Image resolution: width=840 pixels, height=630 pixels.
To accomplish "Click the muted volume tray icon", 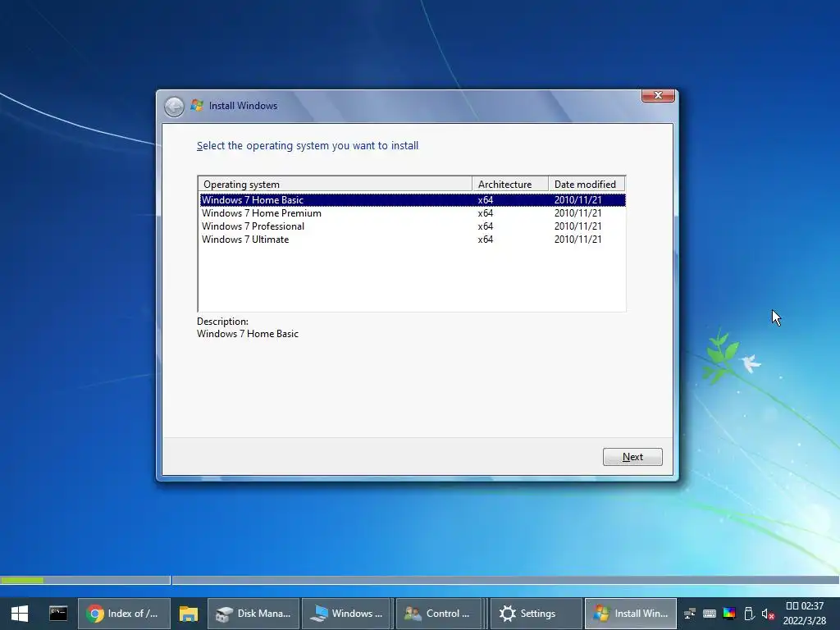I will [x=768, y=614].
